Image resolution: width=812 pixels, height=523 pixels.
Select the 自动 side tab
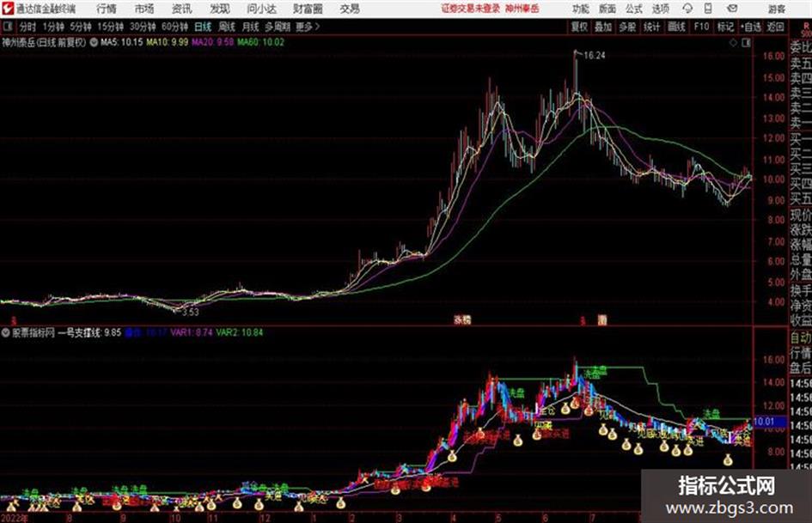[x=801, y=338]
